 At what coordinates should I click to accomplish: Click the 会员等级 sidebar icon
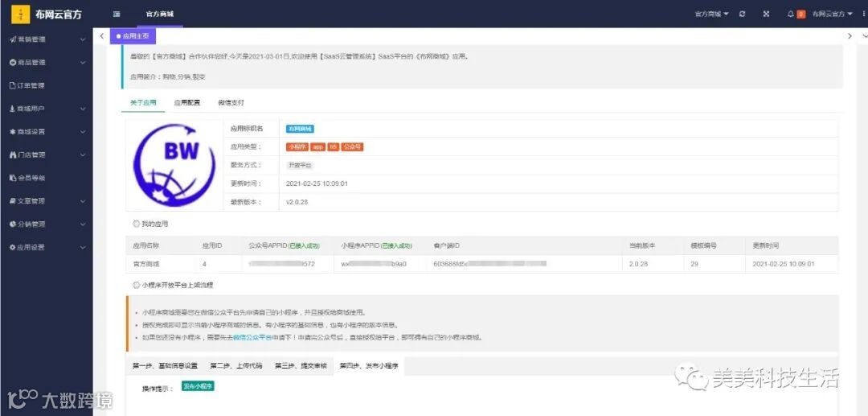[x=13, y=178]
